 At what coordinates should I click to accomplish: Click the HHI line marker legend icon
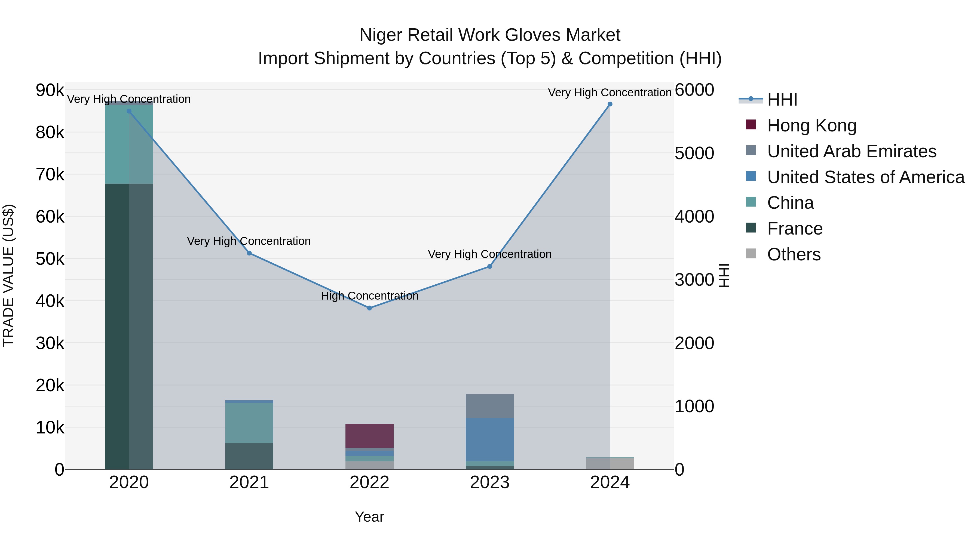coord(751,99)
